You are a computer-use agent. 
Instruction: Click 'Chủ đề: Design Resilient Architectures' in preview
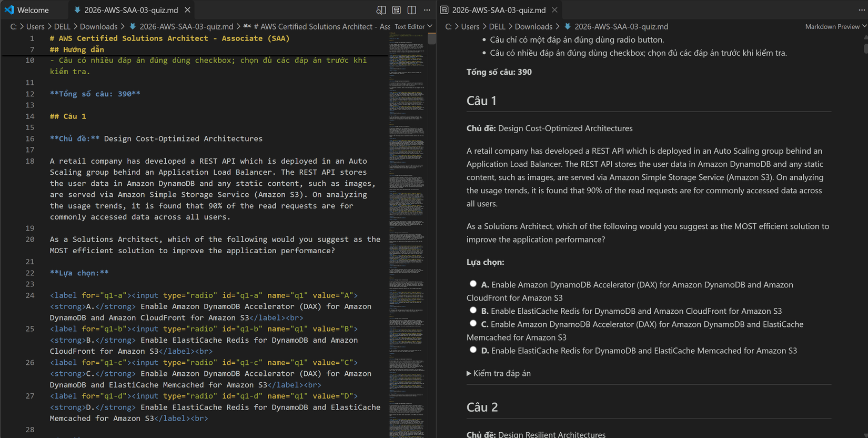(536, 434)
